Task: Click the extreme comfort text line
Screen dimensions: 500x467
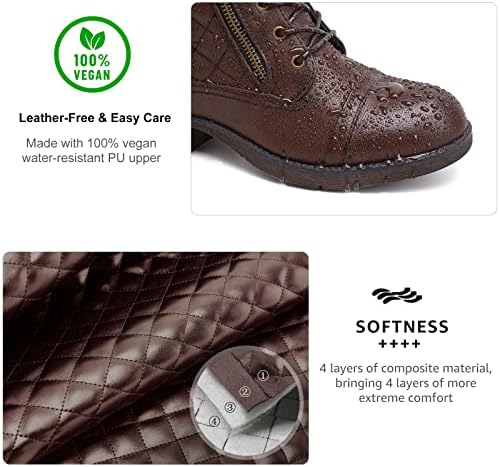Action: pyautogui.click(x=406, y=398)
